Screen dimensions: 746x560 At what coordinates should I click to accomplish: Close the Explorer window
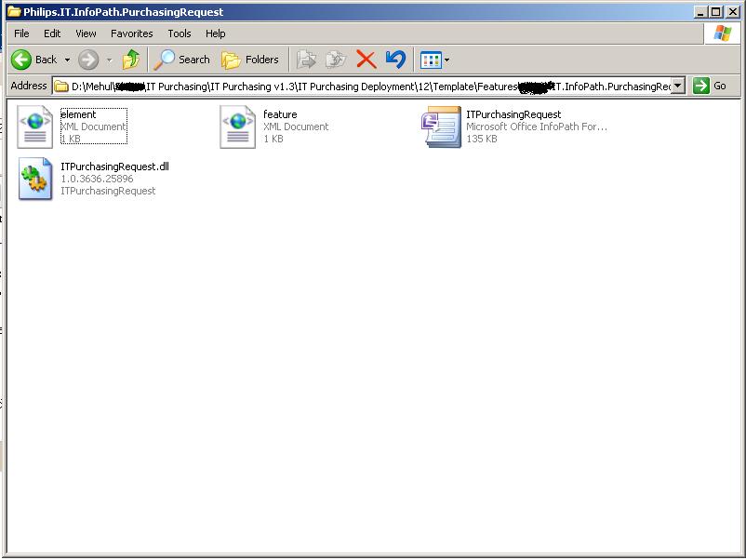pos(733,12)
